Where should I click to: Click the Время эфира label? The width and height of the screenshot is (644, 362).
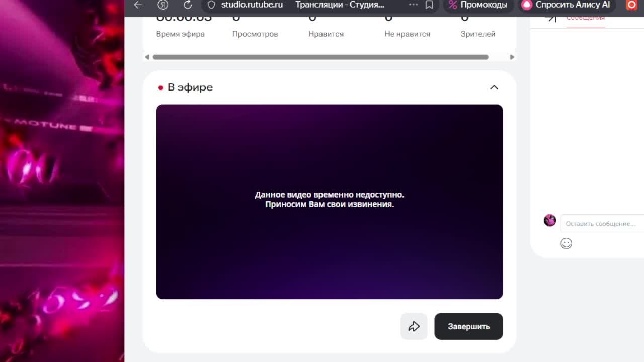click(x=180, y=34)
